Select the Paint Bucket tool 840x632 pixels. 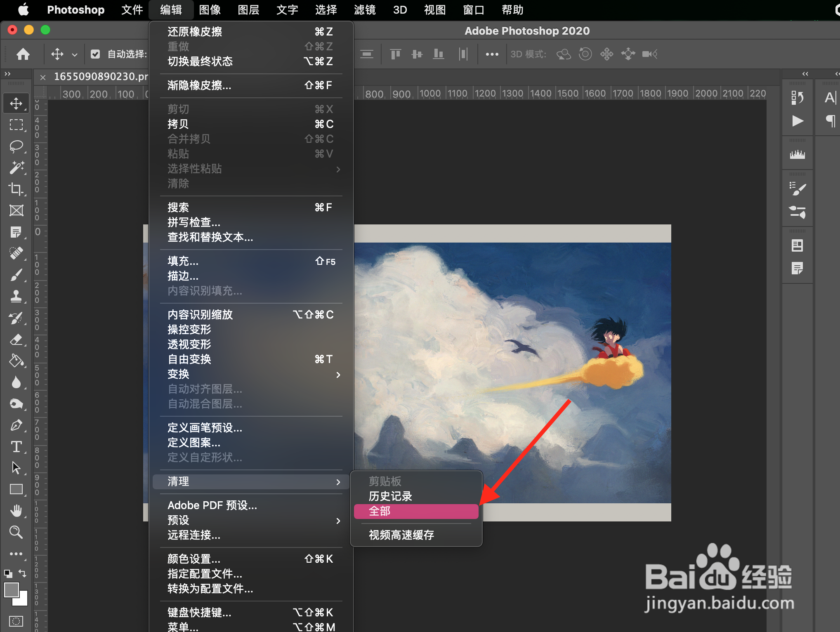click(16, 361)
